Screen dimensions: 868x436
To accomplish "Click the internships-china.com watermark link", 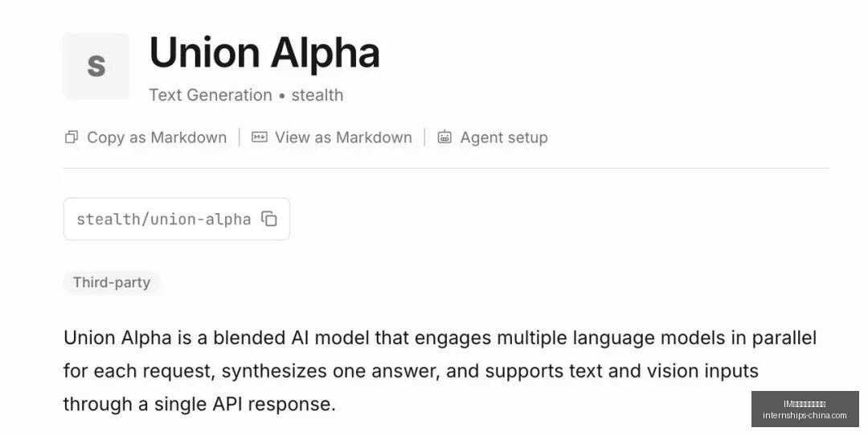I will point(805,416).
